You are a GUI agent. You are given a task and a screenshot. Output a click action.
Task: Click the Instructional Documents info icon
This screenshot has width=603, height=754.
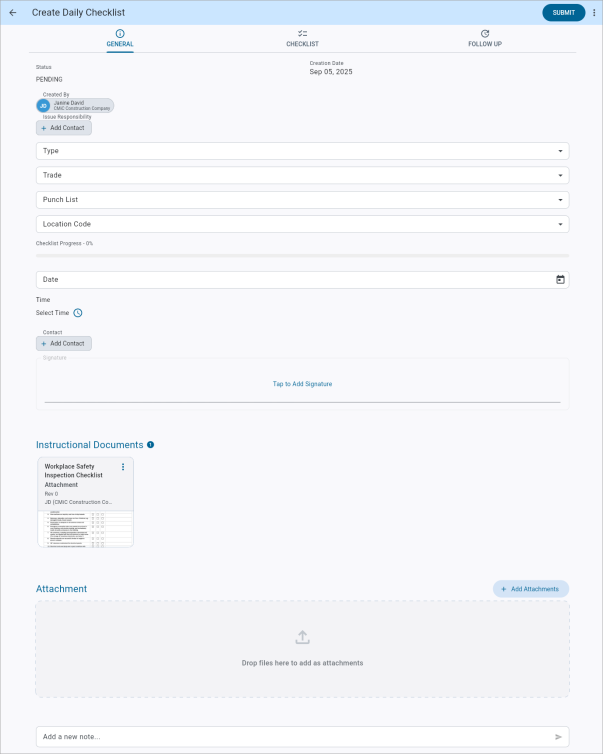click(151, 445)
